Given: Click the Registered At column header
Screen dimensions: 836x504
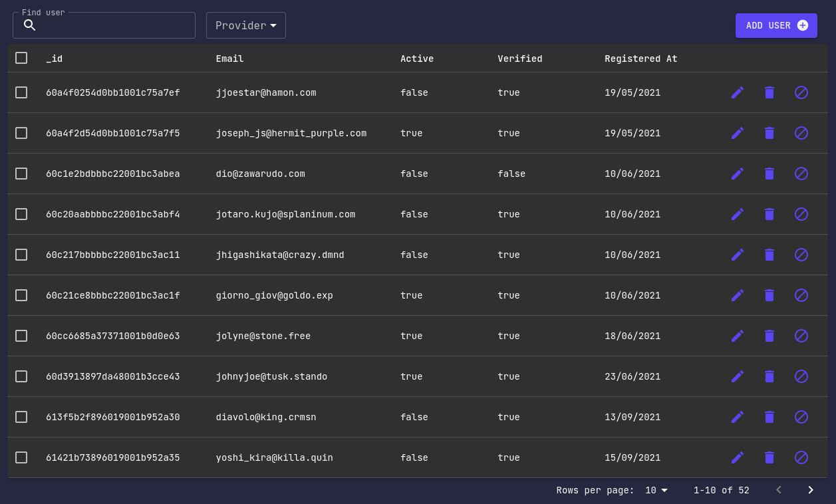Looking at the screenshot, I should pos(641,59).
